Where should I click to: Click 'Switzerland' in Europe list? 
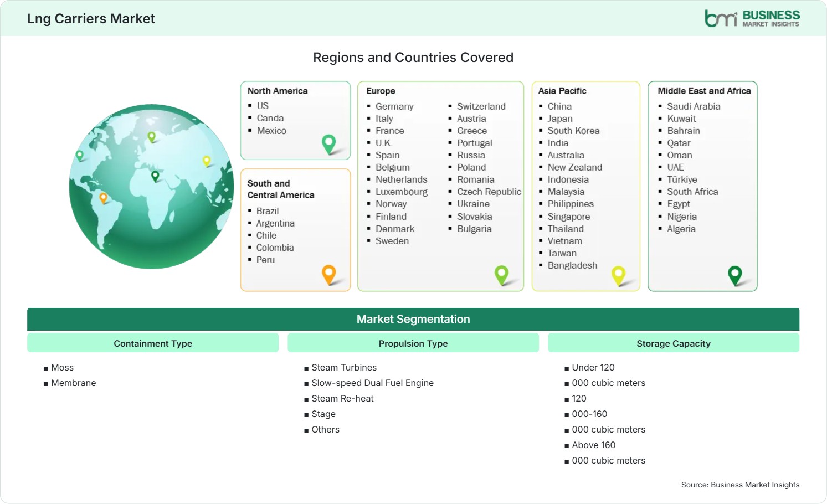click(x=481, y=106)
